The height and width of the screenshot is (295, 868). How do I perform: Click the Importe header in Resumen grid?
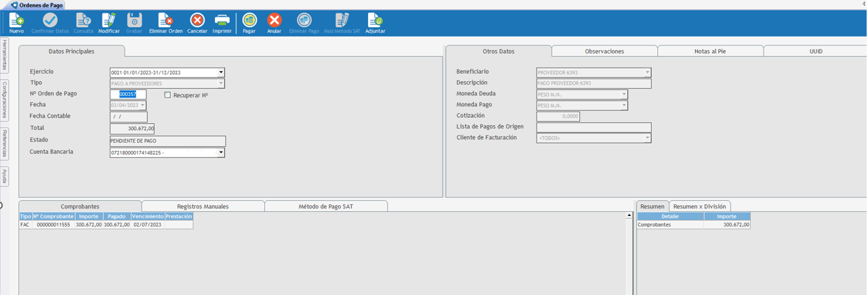coord(727,217)
